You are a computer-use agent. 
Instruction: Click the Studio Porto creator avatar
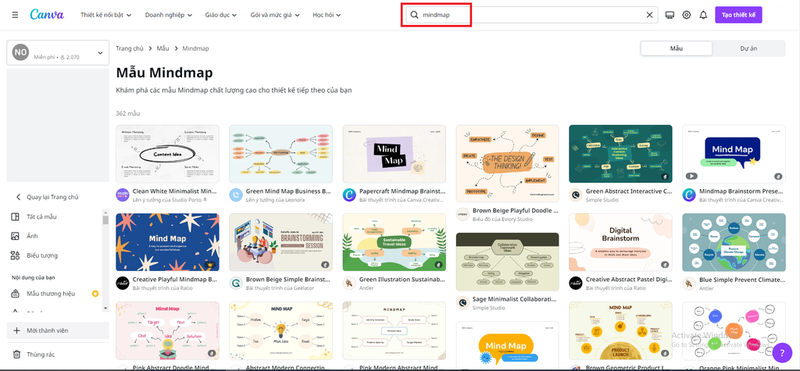122,195
